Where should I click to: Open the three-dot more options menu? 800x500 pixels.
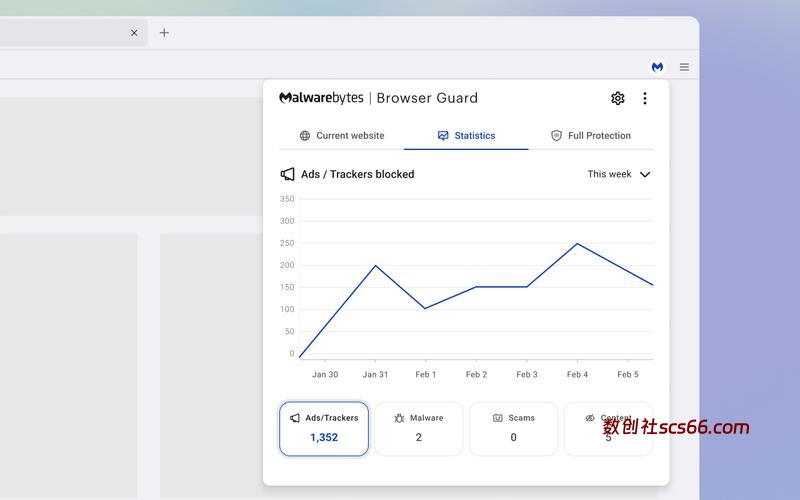pos(645,98)
